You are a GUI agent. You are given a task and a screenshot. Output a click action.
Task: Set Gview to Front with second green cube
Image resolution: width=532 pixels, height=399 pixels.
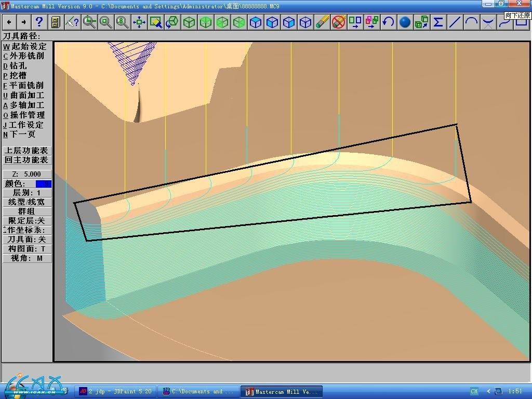[x=205, y=22]
